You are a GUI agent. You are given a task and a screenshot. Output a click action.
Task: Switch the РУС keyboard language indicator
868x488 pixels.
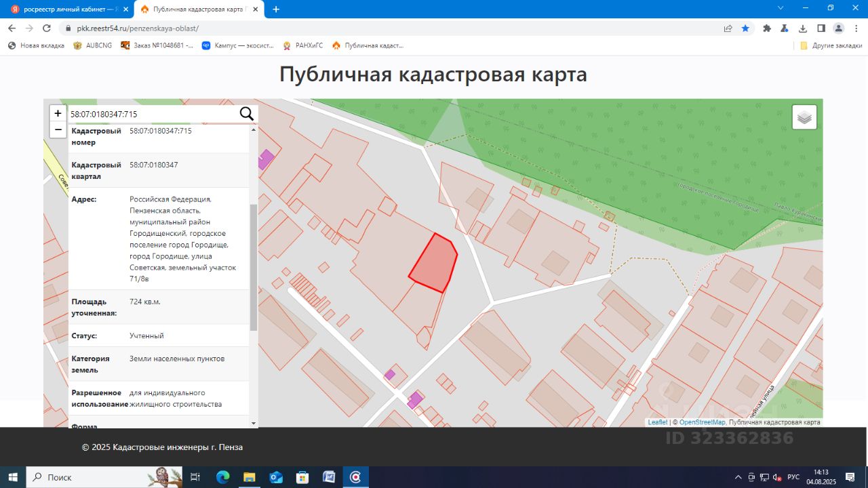(x=793, y=477)
